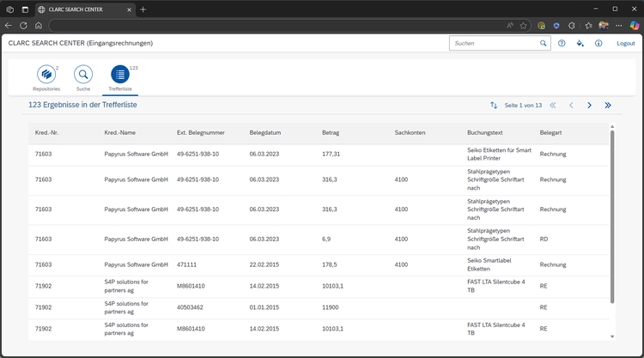This screenshot has height=358, width=644.
Task: Select the Trefferliste list icon
Action: pyautogui.click(x=120, y=75)
